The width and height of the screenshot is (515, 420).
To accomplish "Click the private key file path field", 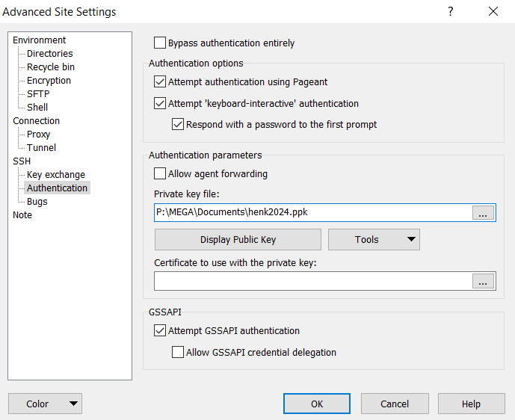I will (x=312, y=212).
